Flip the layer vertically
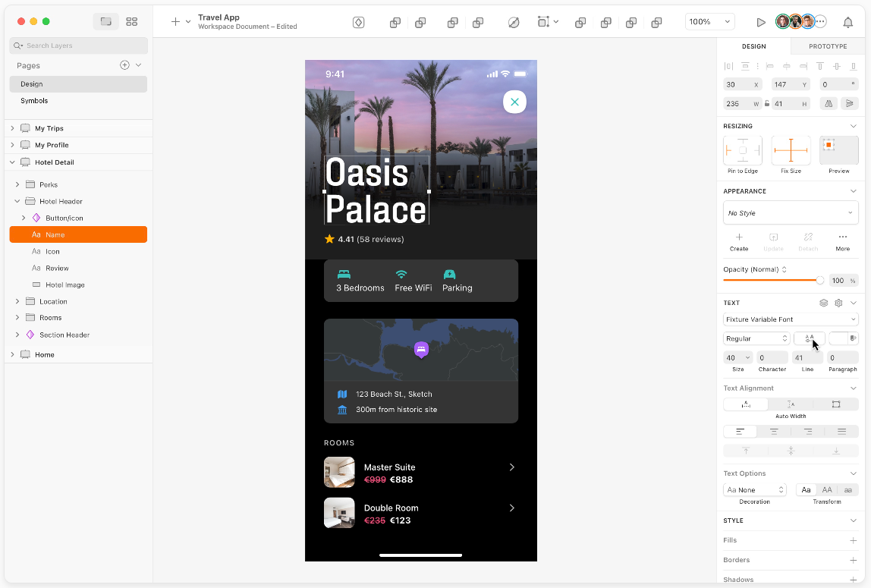Viewport: 871px width, 588px height. click(849, 103)
